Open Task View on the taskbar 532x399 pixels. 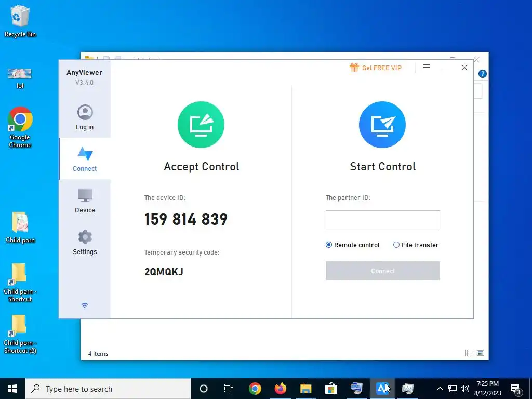click(x=229, y=389)
